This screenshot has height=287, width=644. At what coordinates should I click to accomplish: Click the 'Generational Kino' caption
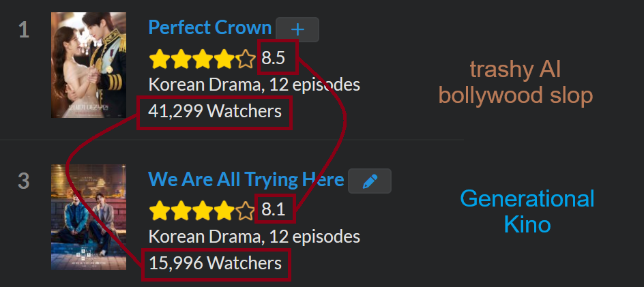(x=527, y=211)
